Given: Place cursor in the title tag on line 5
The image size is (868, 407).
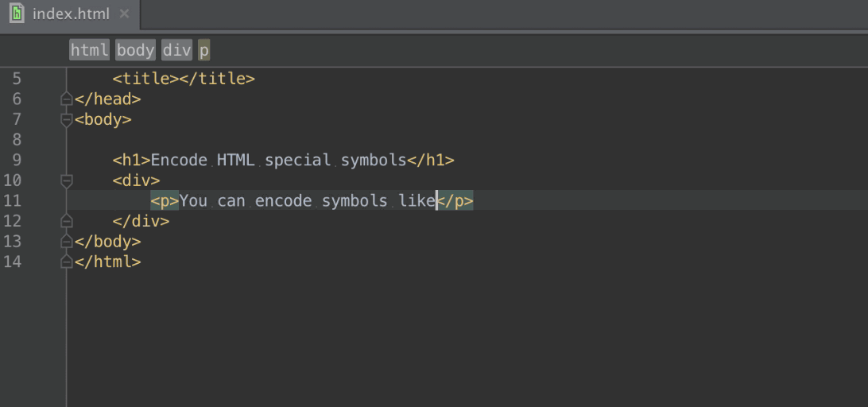Looking at the screenshot, I should [184, 79].
